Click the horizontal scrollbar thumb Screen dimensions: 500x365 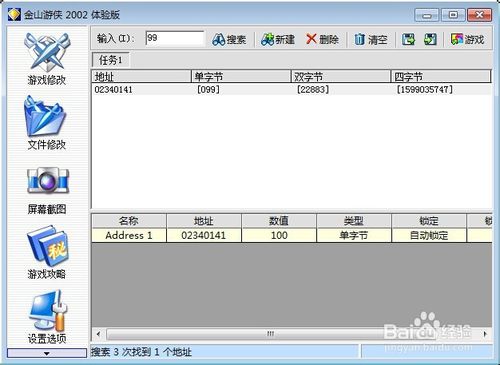click(270, 334)
